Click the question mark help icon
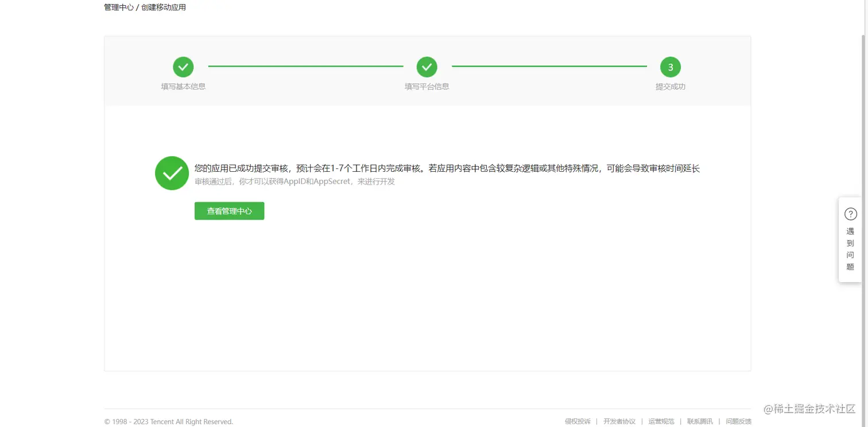Screen dimensions: 868x427 [850, 213]
